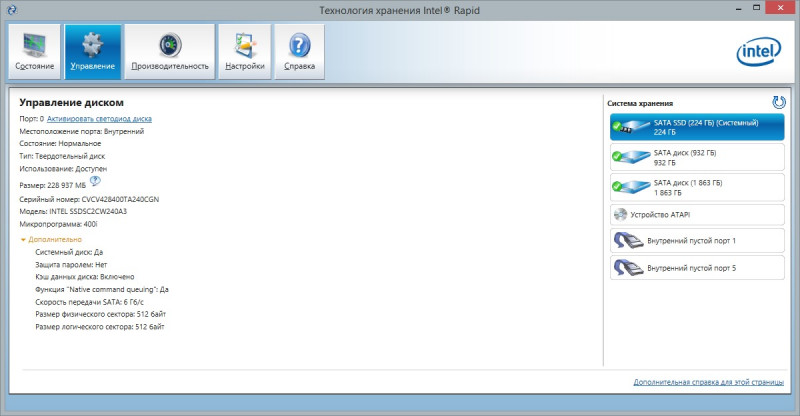Screen dimensions: 800x416
Task: Close the Intel Rapid Storage window
Action: [781, 8]
